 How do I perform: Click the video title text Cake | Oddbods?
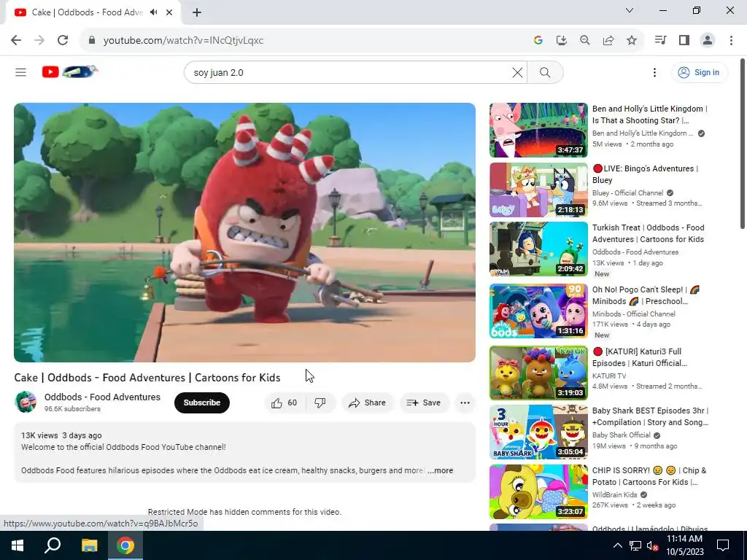[147, 378]
